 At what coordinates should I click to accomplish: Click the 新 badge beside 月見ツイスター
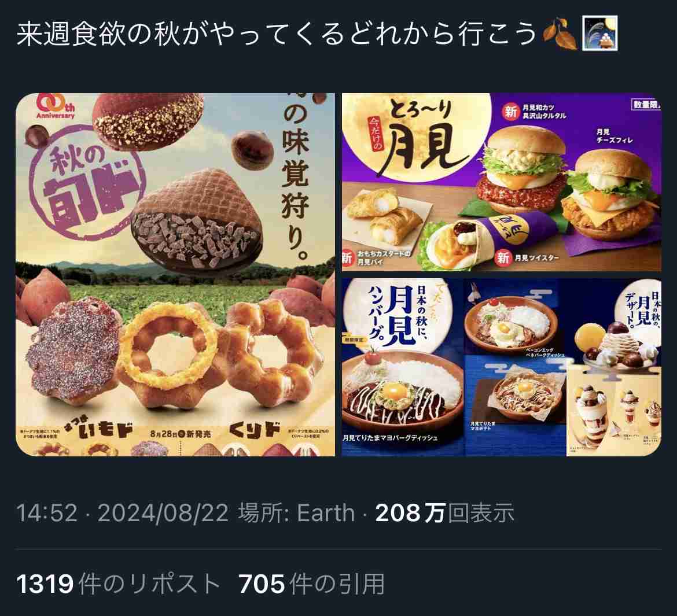503,258
